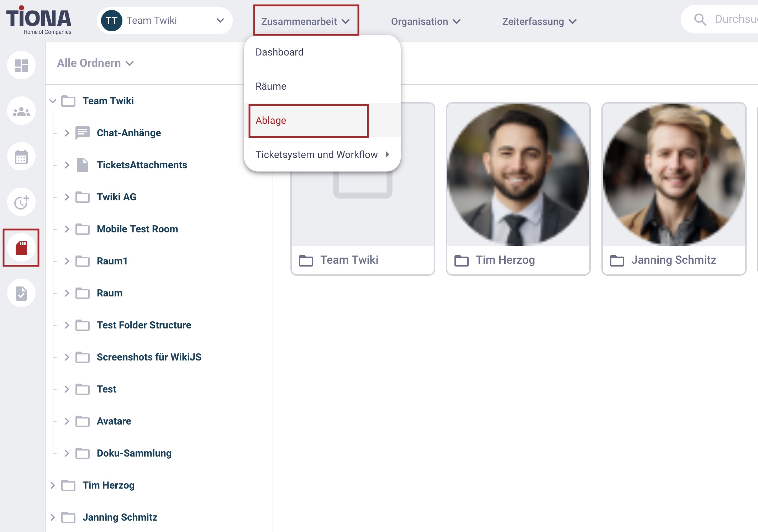Screen dimensions: 758x532
Task: Open the calendar sidebar icon
Action: click(21, 157)
